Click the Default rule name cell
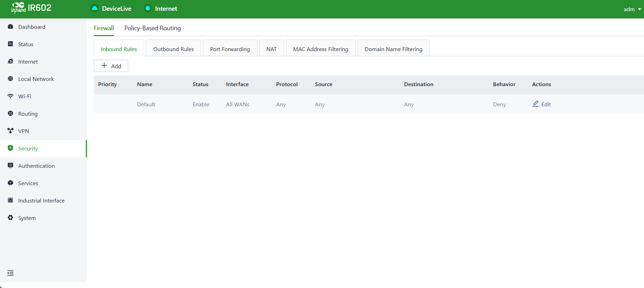Image resolution: width=644 pixels, height=288 pixels. (x=146, y=104)
